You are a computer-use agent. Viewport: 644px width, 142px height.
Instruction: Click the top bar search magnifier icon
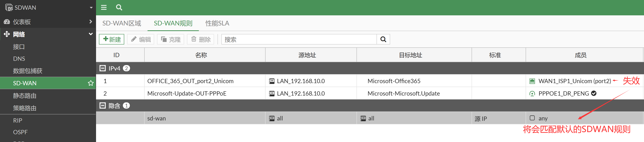119,8
